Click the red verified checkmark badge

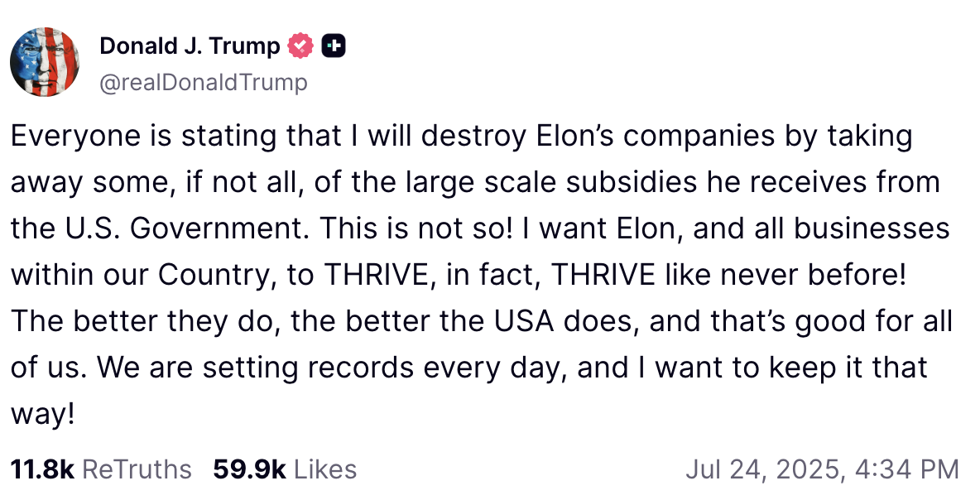pyautogui.click(x=300, y=46)
